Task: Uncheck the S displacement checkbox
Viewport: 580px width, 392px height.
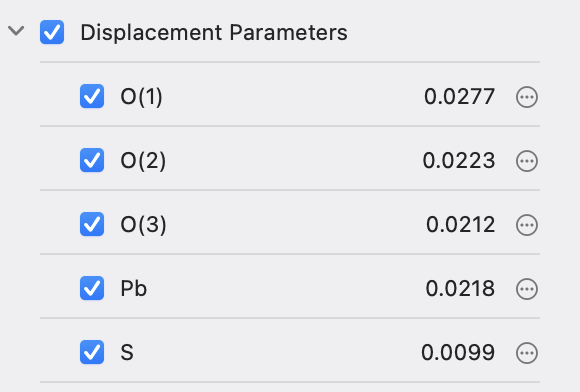Action: click(x=92, y=352)
